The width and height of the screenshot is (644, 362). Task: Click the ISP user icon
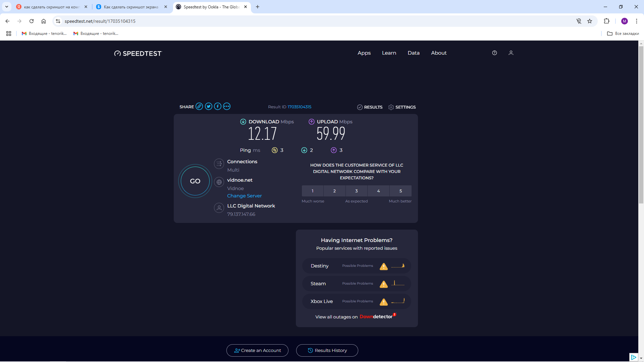point(219,208)
